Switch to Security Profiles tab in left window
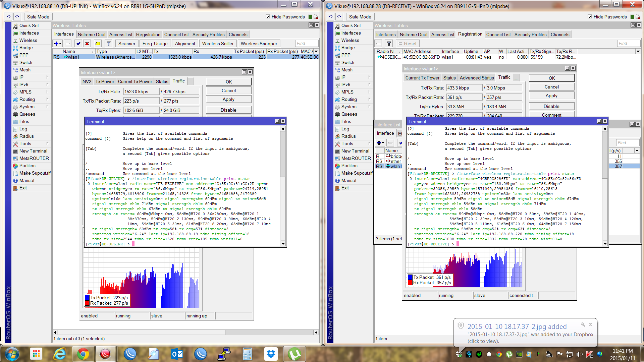 coord(208,35)
